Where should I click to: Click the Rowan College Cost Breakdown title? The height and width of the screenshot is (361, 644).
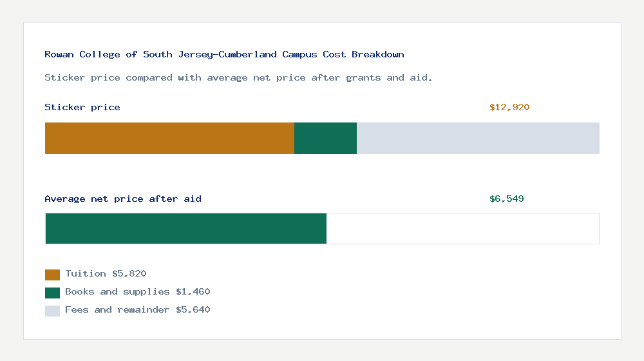[224, 54]
